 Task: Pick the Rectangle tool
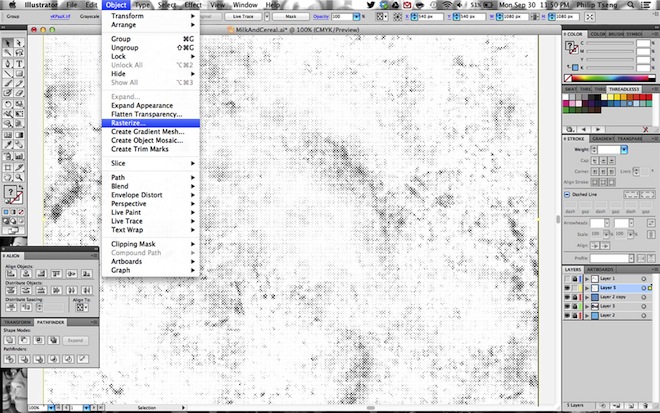(19, 74)
